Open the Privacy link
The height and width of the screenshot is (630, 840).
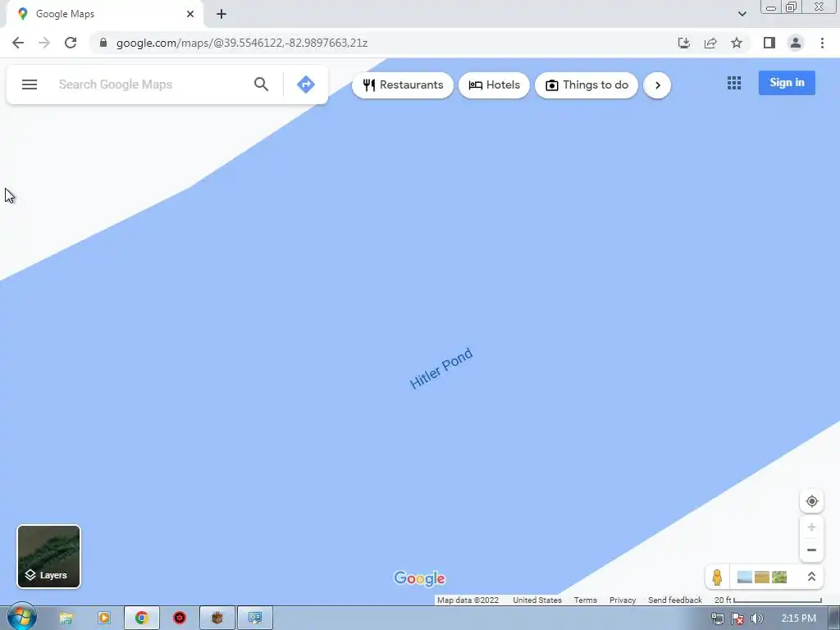(x=623, y=600)
